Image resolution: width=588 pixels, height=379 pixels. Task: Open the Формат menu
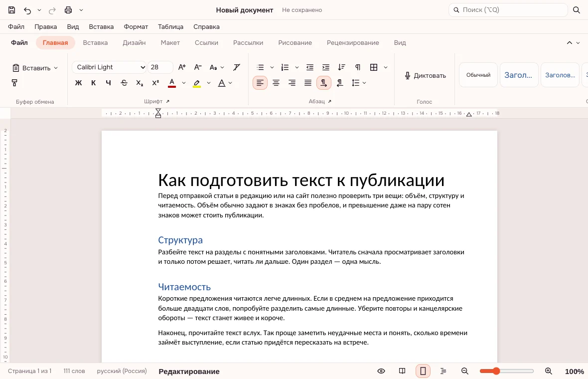coord(136,26)
